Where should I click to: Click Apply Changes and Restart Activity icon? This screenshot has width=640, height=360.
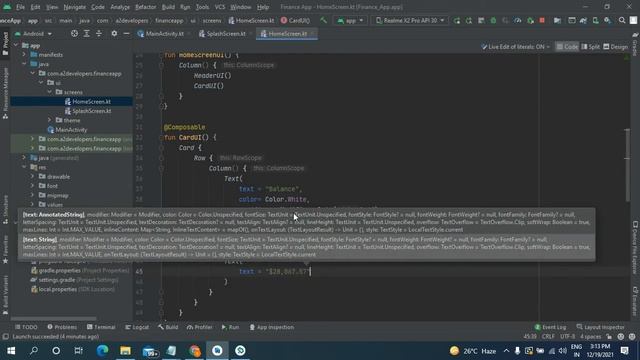[469, 20]
